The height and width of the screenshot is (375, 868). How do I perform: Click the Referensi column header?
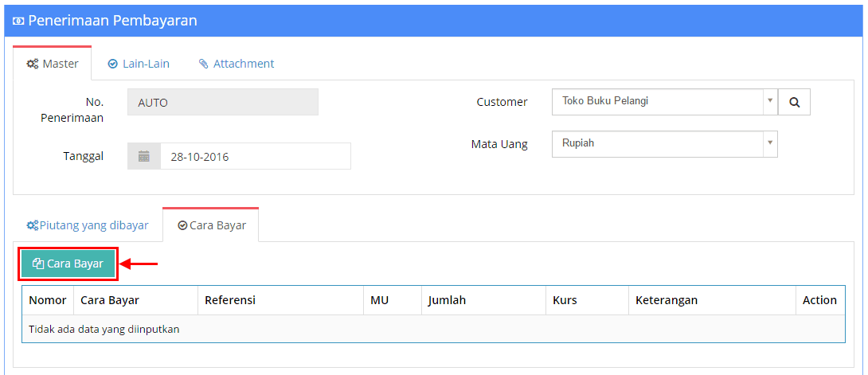pos(229,300)
